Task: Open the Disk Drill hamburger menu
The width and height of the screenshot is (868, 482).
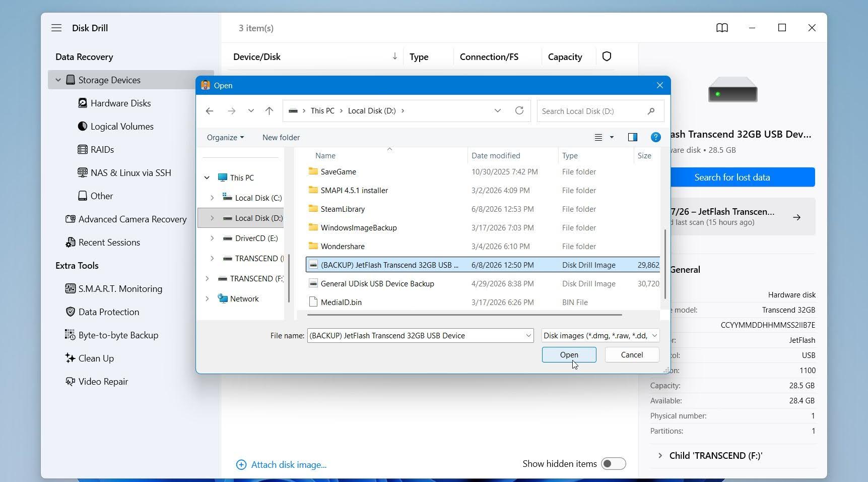Action: [56, 28]
